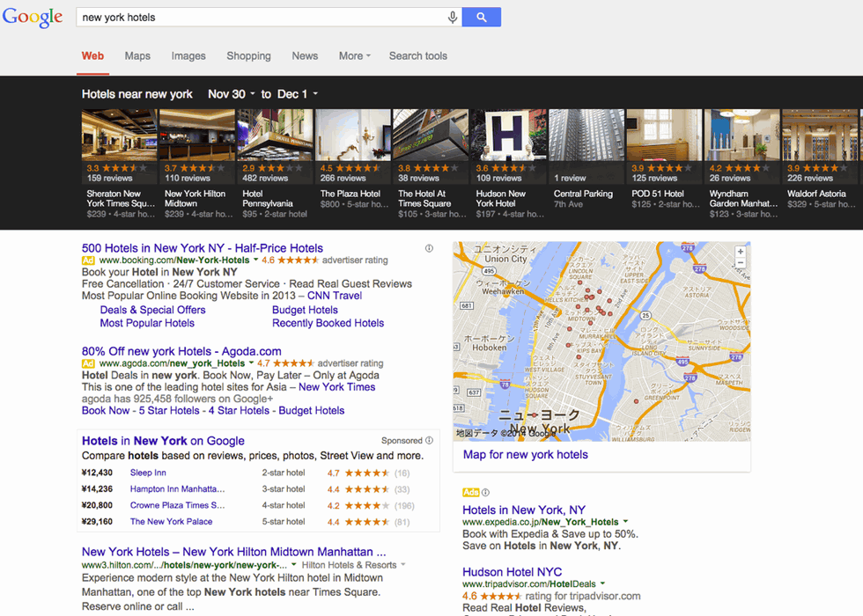Zoom in on the map with plus
863x616 pixels.
point(741,252)
